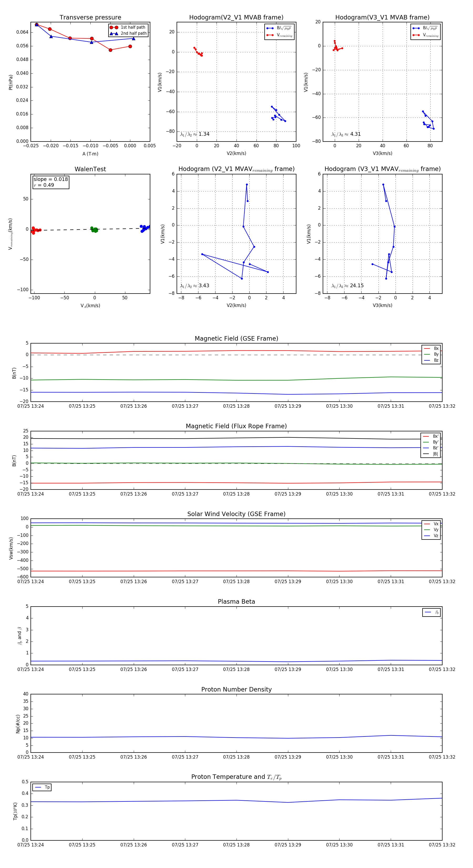The image size is (473, 868).
Task: Click the '07/25 13:28' tick under Proton Temperature
Action: (x=236, y=845)
